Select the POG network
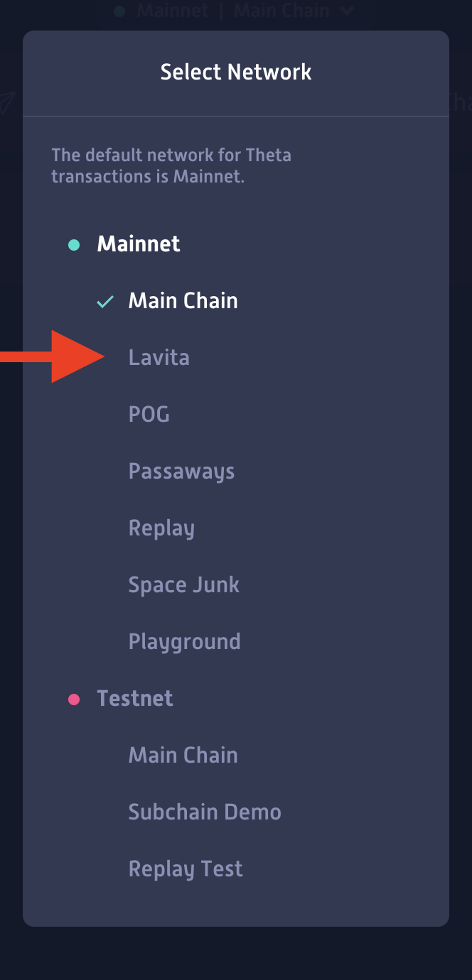 point(149,414)
